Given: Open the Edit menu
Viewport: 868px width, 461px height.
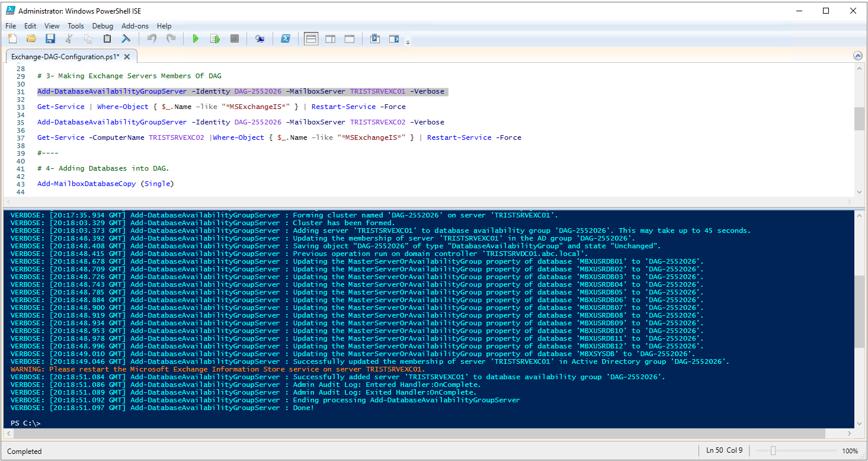Looking at the screenshot, I should (x=30, y=25).
